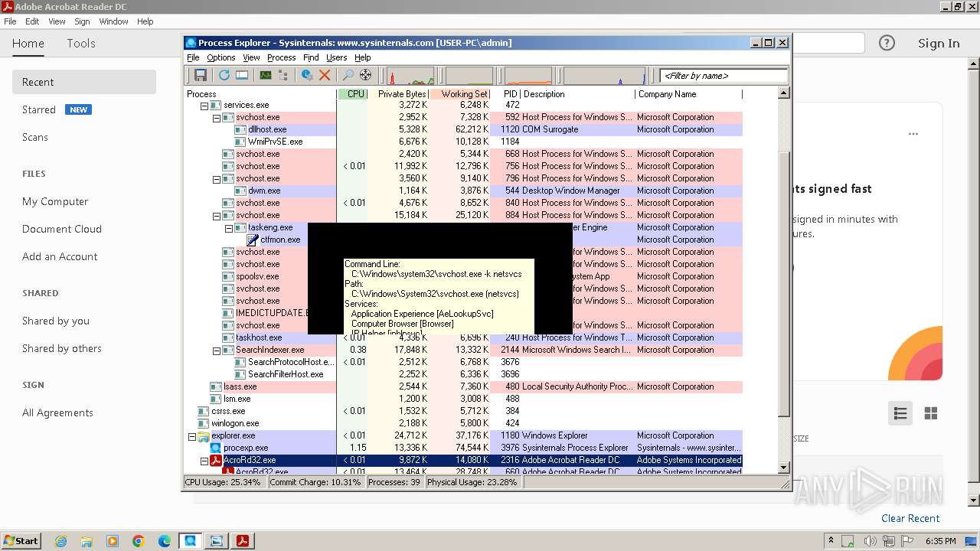
Task: Collapse the services.exe tree node
Action: [x=204, y=106]
